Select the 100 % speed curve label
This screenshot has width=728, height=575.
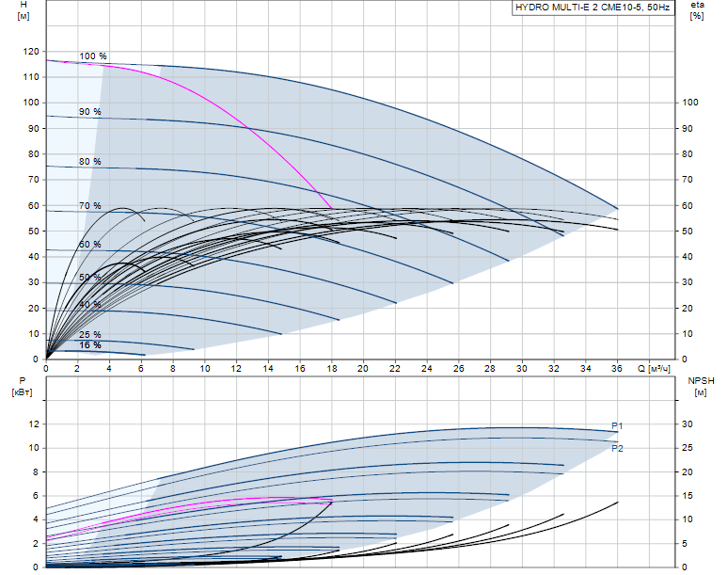[x=93, y=56]
